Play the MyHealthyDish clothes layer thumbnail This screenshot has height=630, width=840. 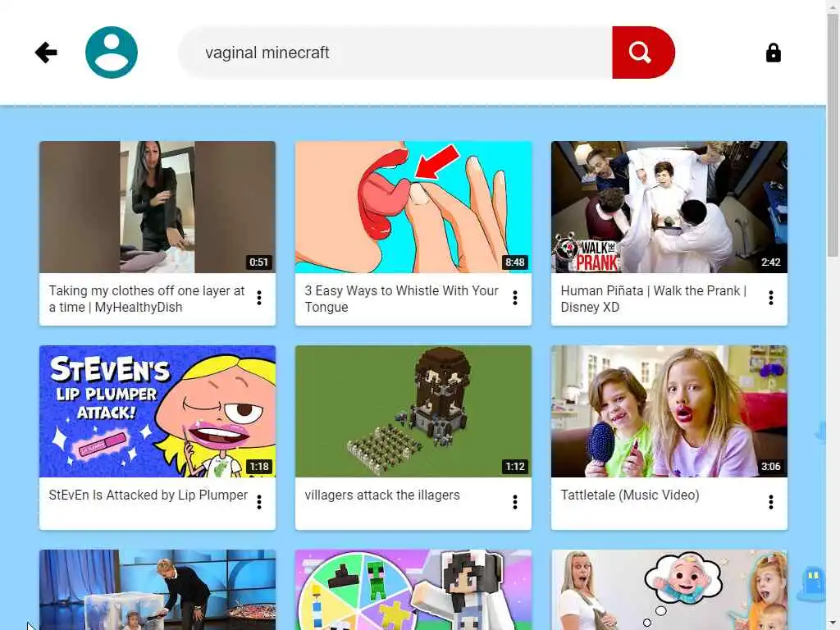(157, 208)
